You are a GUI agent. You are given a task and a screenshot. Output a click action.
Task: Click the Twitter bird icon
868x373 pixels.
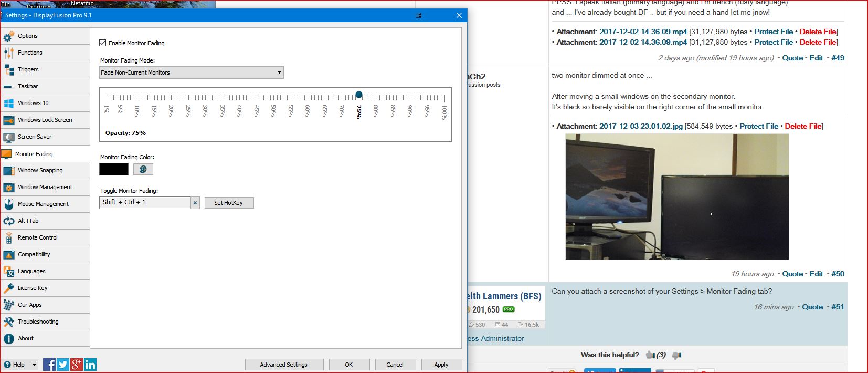(x=63, y=365)
